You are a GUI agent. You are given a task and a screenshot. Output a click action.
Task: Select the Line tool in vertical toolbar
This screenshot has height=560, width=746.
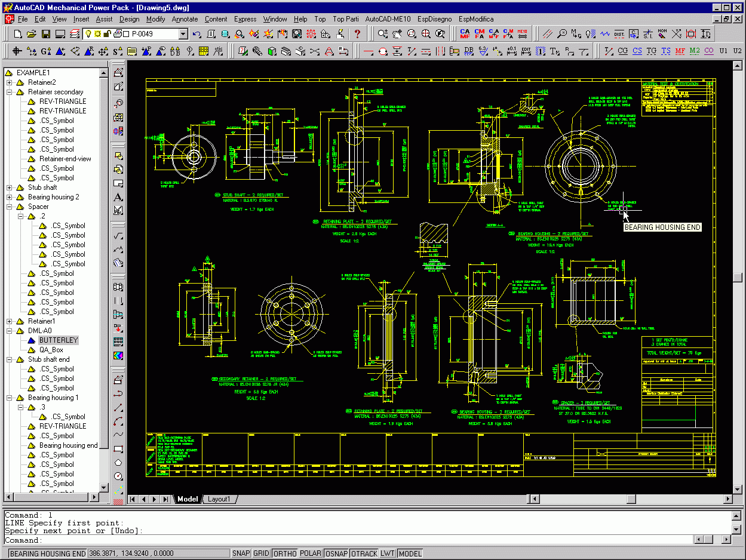[118, 408]
